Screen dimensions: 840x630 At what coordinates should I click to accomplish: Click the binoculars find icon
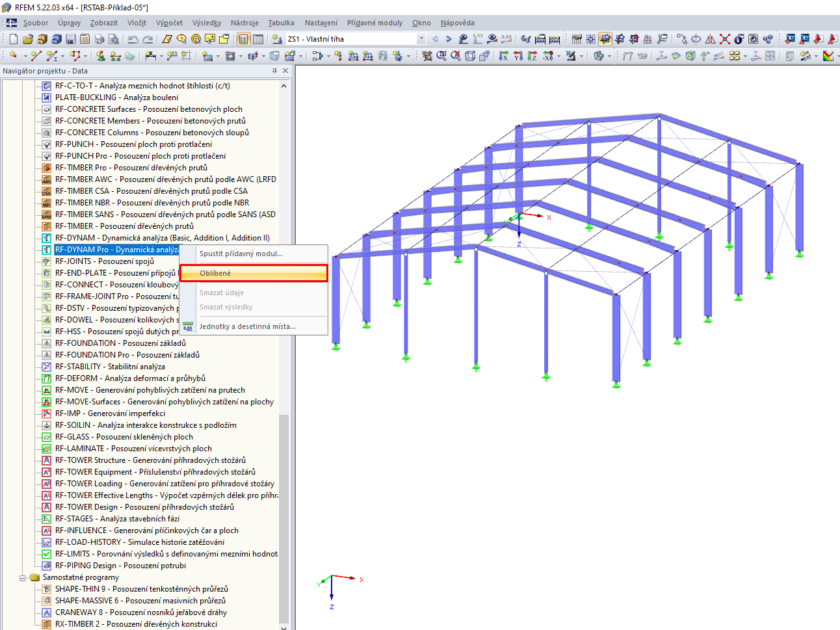pyautogui.click(x=525, y=39)
